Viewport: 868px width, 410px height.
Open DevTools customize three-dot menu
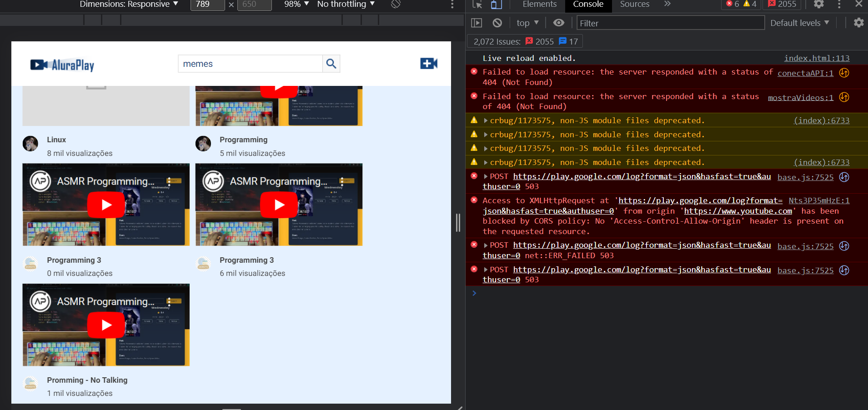coord(839,4)
